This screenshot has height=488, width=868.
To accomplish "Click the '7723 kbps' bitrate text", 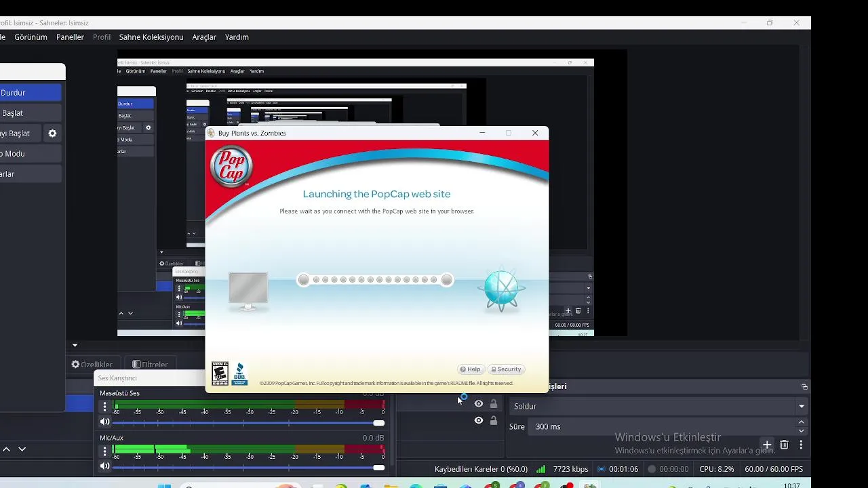I will point(570,469).
